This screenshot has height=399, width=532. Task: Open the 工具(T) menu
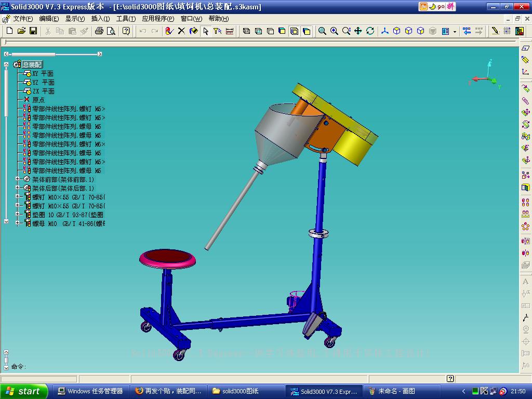[126, 19]
